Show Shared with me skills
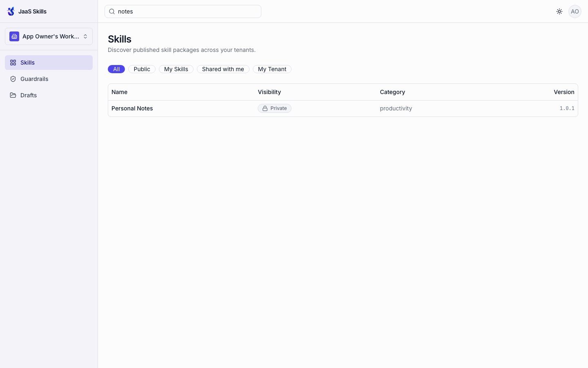The width and height of the screenshot is (588, 368). [x=223, y=69]
